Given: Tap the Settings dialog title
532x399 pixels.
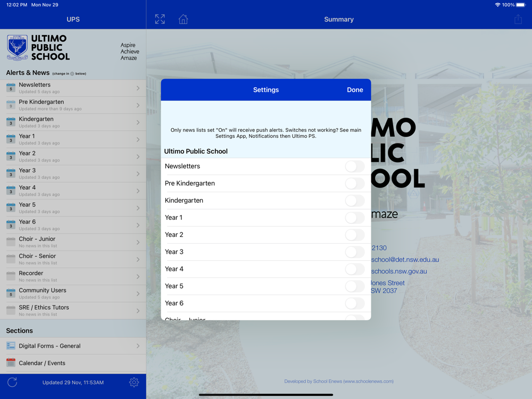Looking at the screenshot, I should coord(266,89).
